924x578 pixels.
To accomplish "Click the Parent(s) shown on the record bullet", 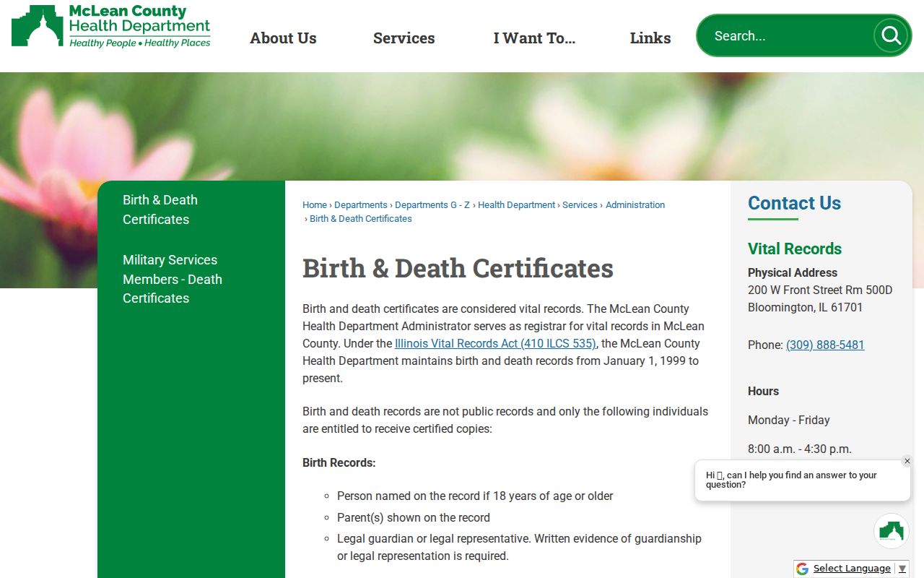I will click(x=414, y=517).
